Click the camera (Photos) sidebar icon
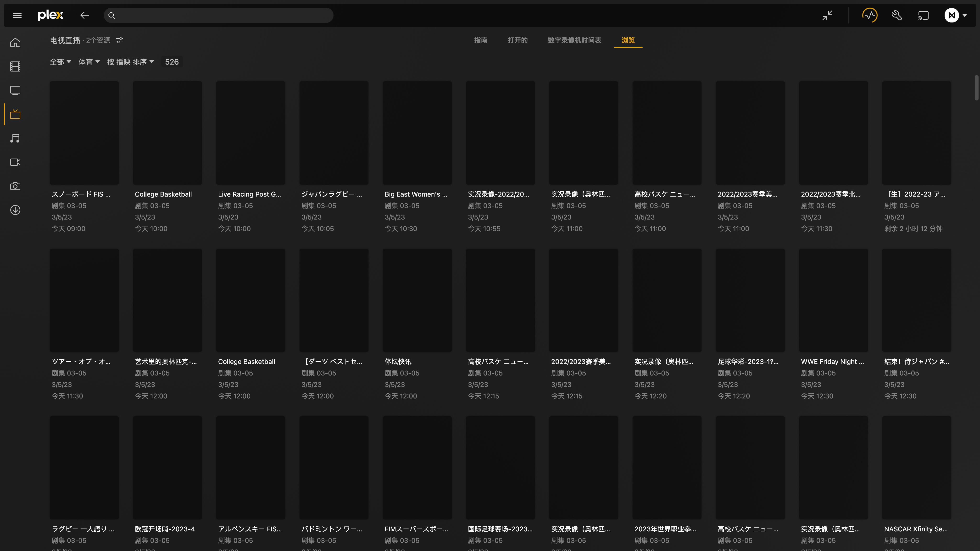 15,186
